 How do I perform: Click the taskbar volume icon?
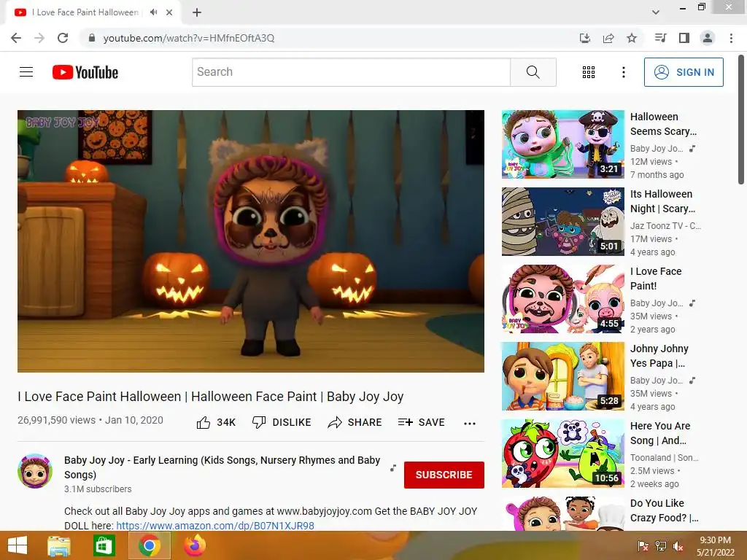[678, 546]
